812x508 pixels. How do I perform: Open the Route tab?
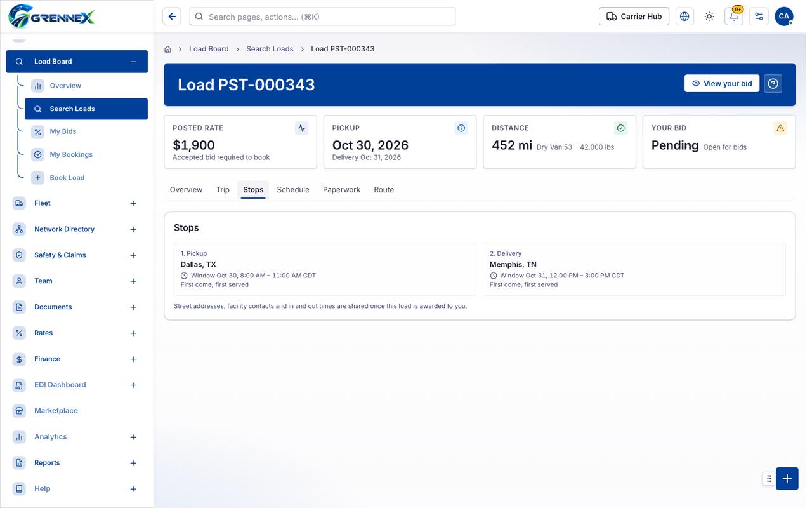click(x=384, y=190)
